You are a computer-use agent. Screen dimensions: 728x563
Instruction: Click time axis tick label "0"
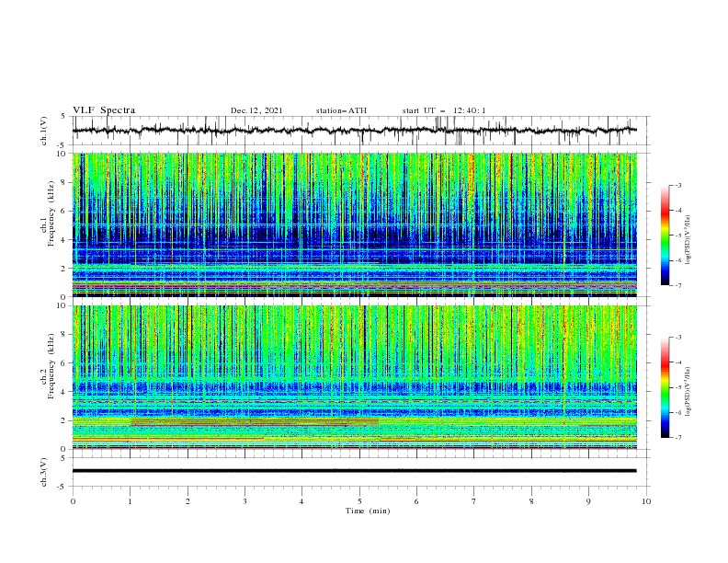point(73,501)
